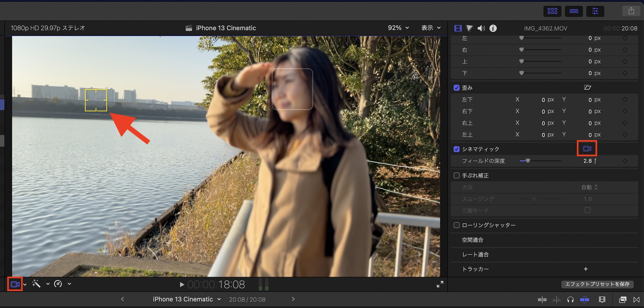Open the info inspector icon
The width and height of the screenshot is (644, 308).
[x=493, y=28]
